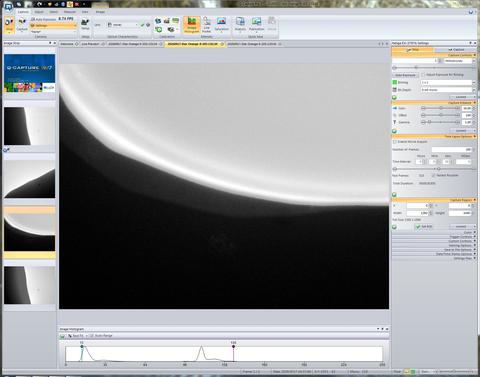This screenshot has height=377, width=480.
Task: Click green apply icon beside Set ROI
Action: (x=394, y=227)
